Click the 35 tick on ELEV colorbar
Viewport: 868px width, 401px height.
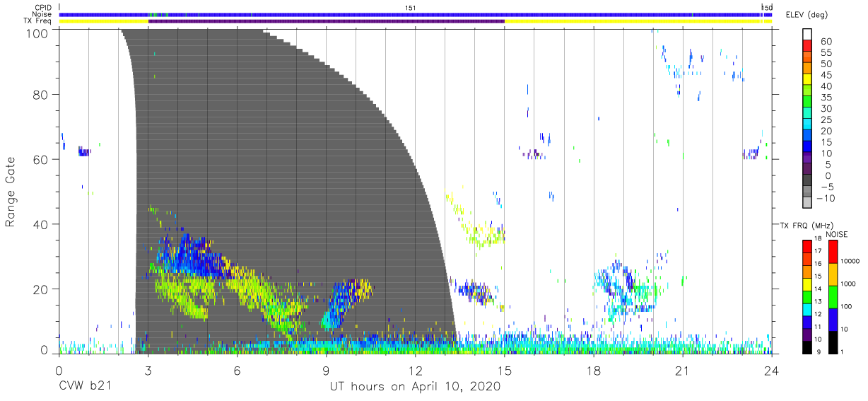click(825, 98)
